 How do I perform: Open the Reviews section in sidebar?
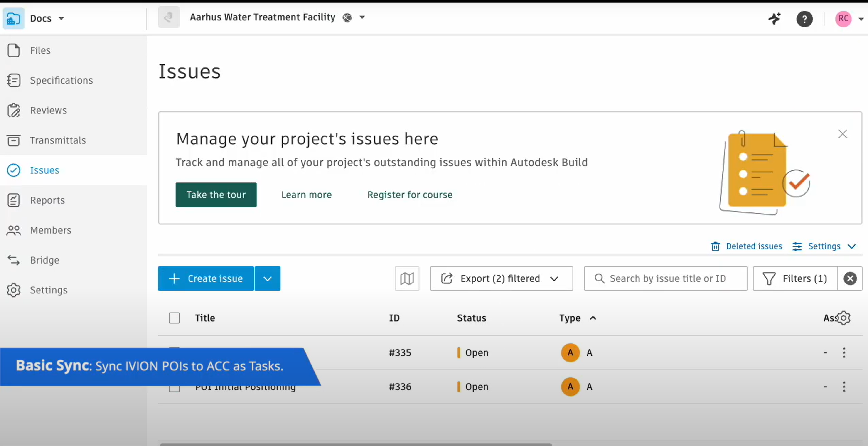[x=48, y=110]
